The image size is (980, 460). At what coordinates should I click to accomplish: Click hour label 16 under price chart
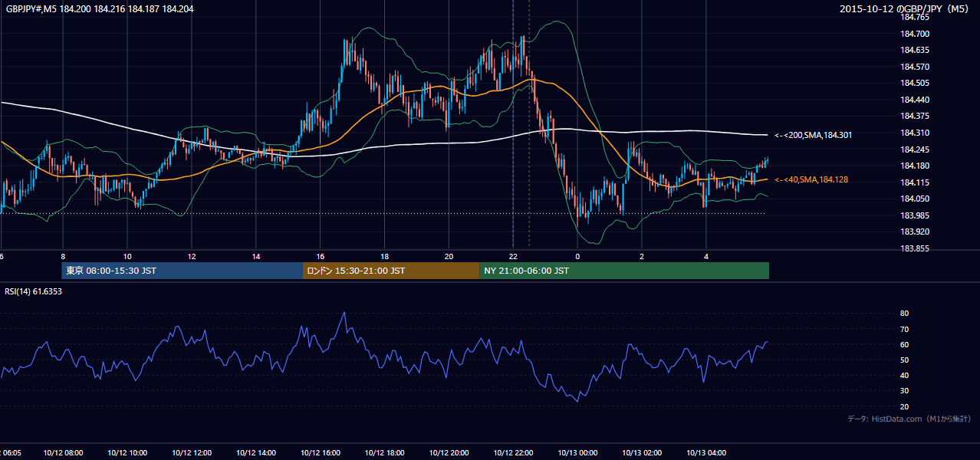(x=321, y=256)
